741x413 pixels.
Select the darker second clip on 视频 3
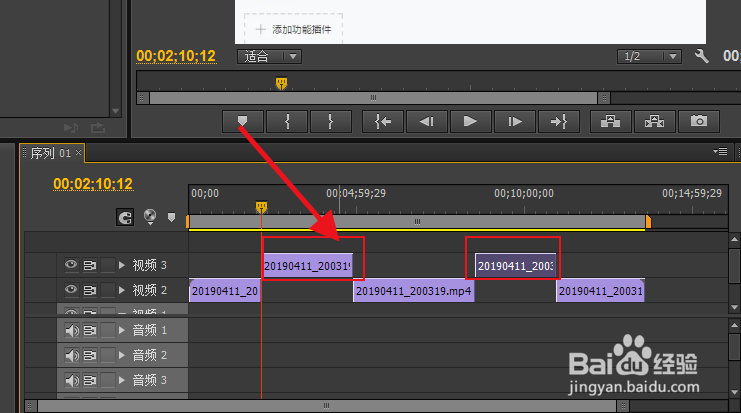click(516, 266)
